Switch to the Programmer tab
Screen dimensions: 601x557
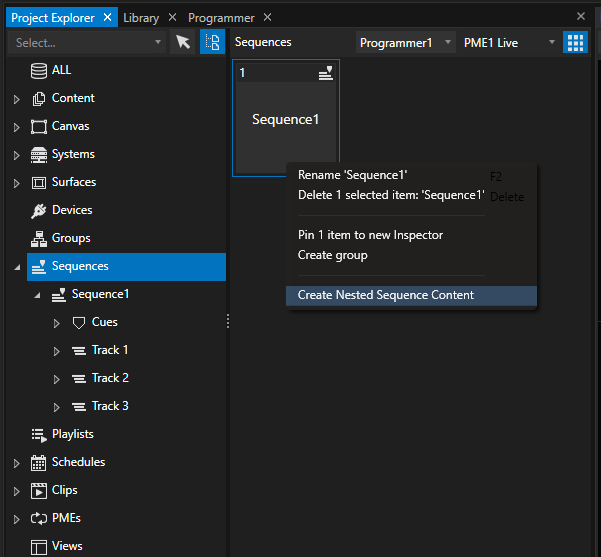[x=221, y=18]
